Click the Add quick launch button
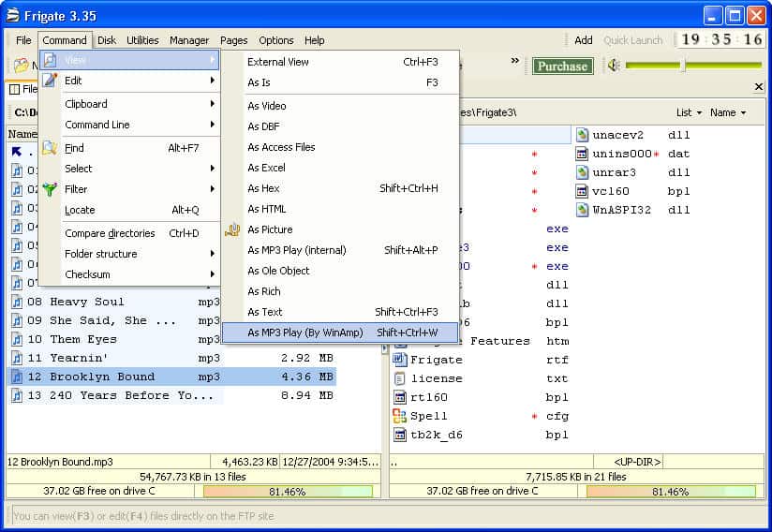Image resolution: width=772 pixels, height=532 pixels. pos(583,40)
